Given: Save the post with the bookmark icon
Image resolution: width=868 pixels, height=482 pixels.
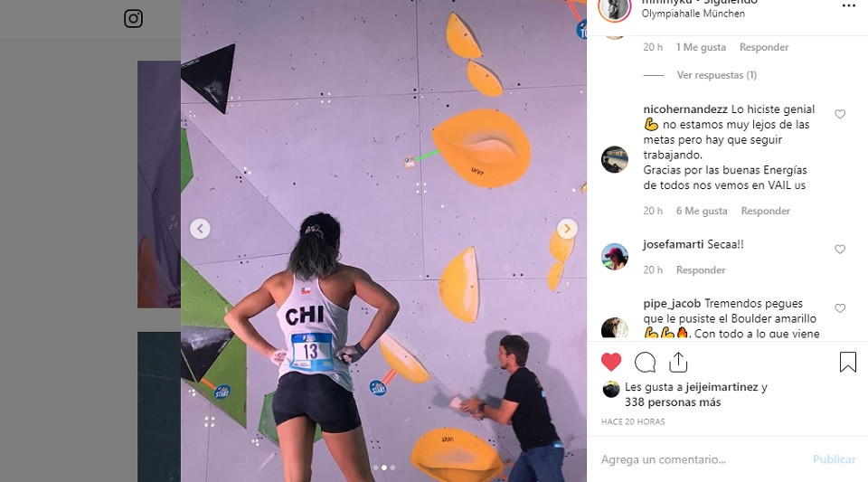Looking at the screenshot, I should [847, 362].
